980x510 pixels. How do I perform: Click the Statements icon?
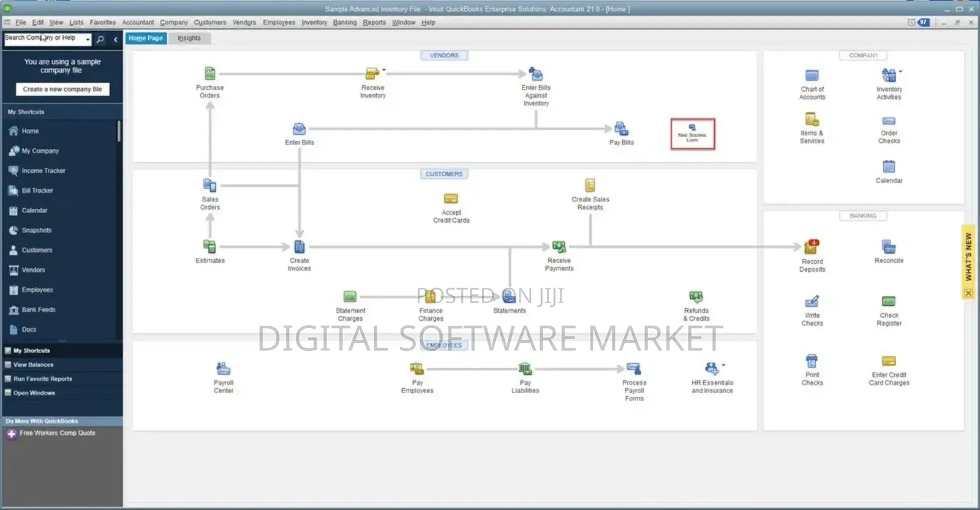pyautogui.click(x=509, y=296)
